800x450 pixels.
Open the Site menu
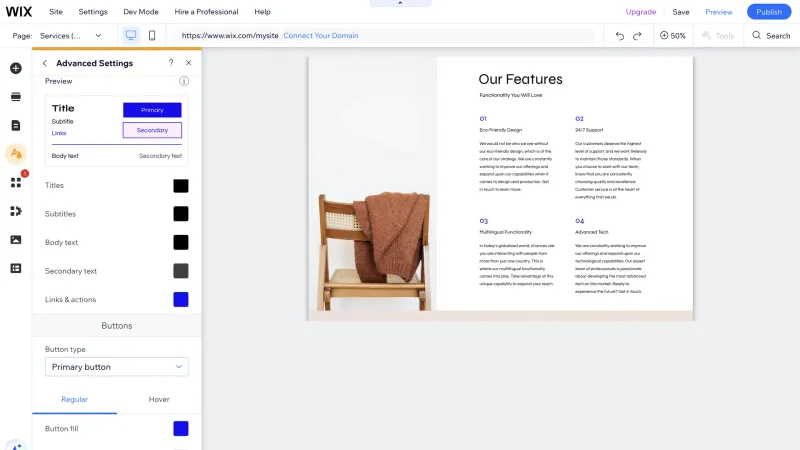point(56,12)
